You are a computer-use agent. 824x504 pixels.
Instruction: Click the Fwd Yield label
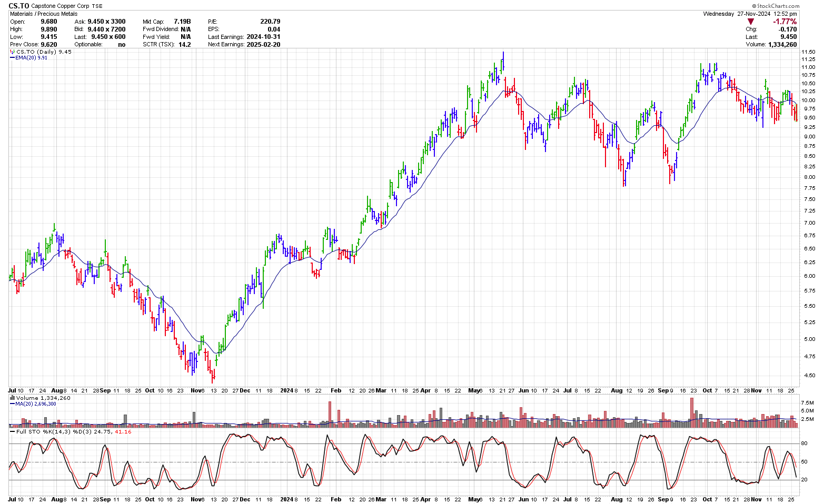point(155,37)
